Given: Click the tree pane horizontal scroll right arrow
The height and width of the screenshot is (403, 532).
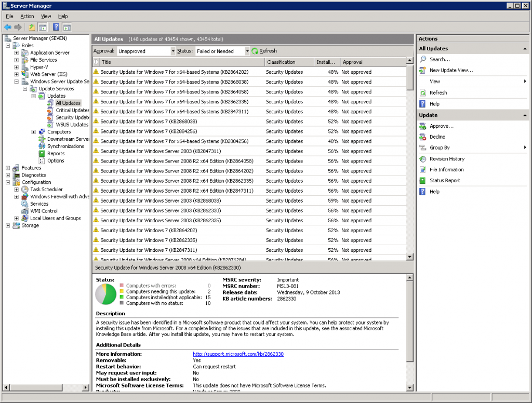Looking at the screenshot, I should 86,387.
